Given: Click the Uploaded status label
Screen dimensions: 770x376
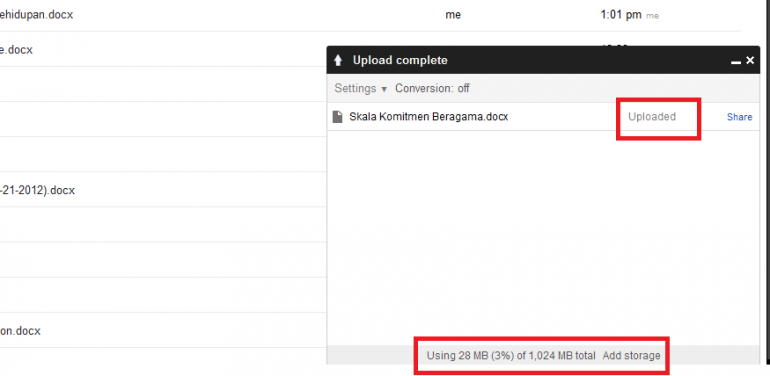Looking at the screenshot, I should [x=652, y=117].
